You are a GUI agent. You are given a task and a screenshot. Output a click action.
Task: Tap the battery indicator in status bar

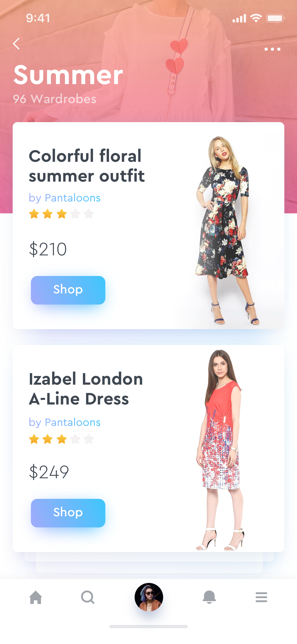coord(275,18)
